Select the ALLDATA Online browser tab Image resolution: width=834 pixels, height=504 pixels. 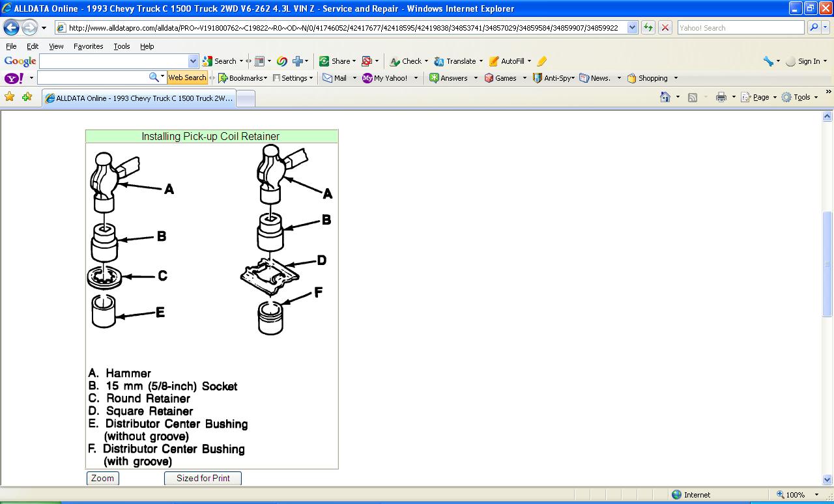[139, 98]
